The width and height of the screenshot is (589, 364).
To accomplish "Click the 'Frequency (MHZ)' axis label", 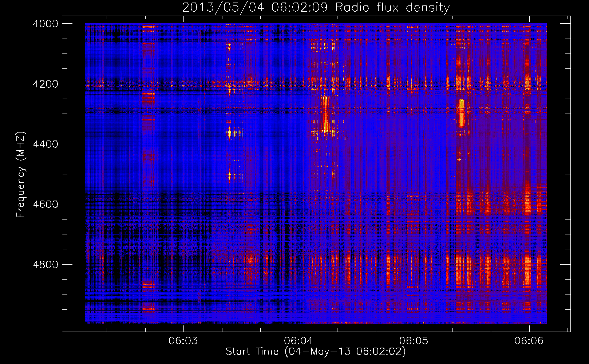I will [x=20, y=175].
